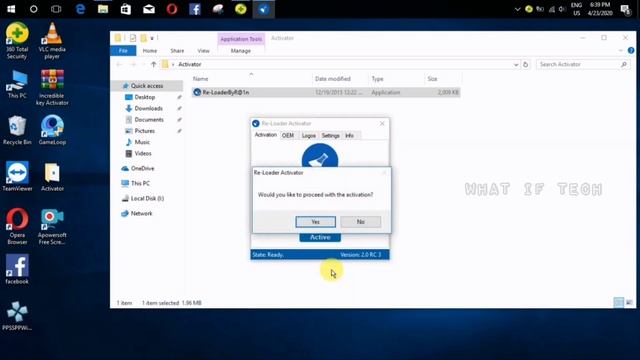This screenshot has height=360, width=640.
Task: Open Microsoft Store from taskbar
Action: point(126,9)
